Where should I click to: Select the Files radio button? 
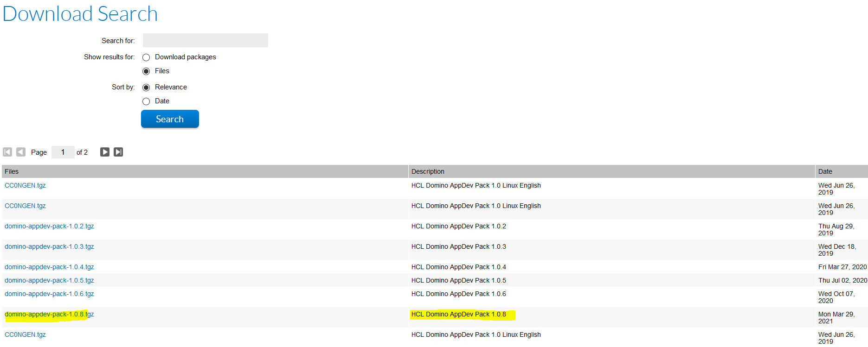point(146,71)
